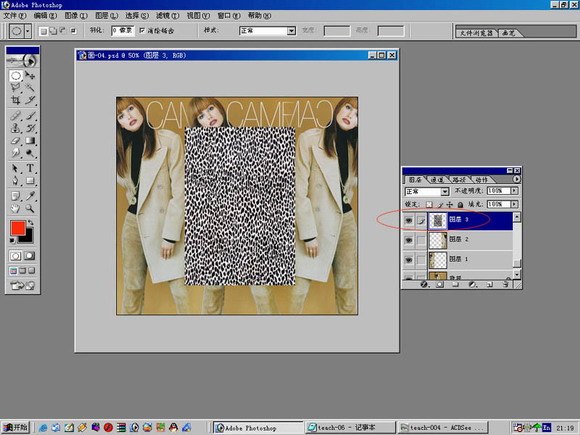
Task: Select the Healing Brush tool
Action: pos(16,116)
